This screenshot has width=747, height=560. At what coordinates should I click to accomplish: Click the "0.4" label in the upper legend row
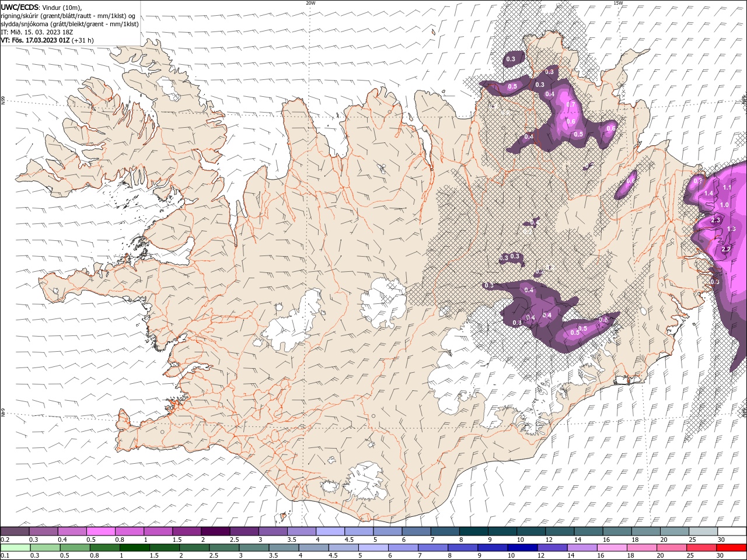(x=62, y=540)
